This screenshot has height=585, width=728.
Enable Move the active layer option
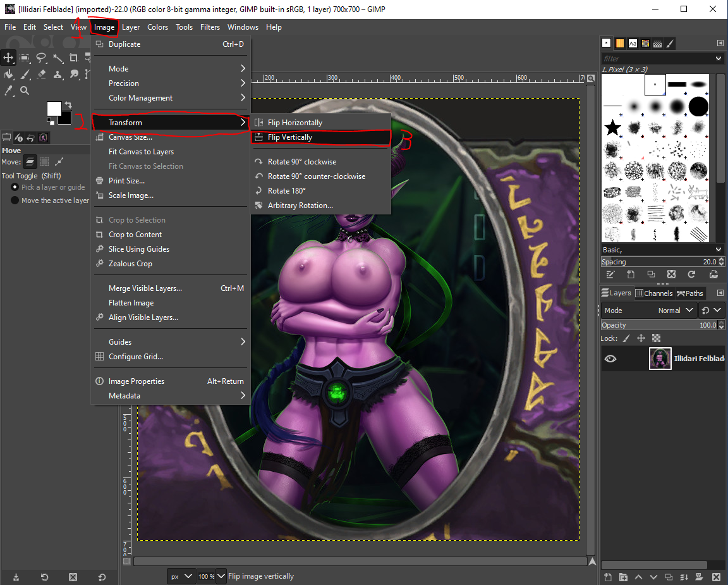pyautogui.click(x=15, y=200)
